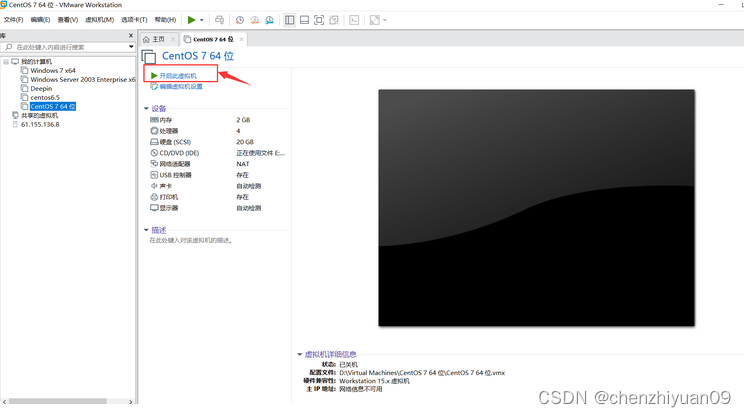
Task: Click the black VM screen preview
Action: 536,208
